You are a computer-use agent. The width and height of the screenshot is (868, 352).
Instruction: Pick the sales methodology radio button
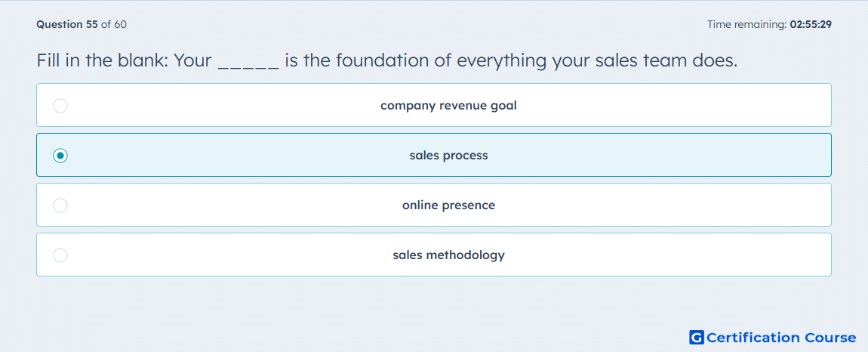tap(60, 255)
